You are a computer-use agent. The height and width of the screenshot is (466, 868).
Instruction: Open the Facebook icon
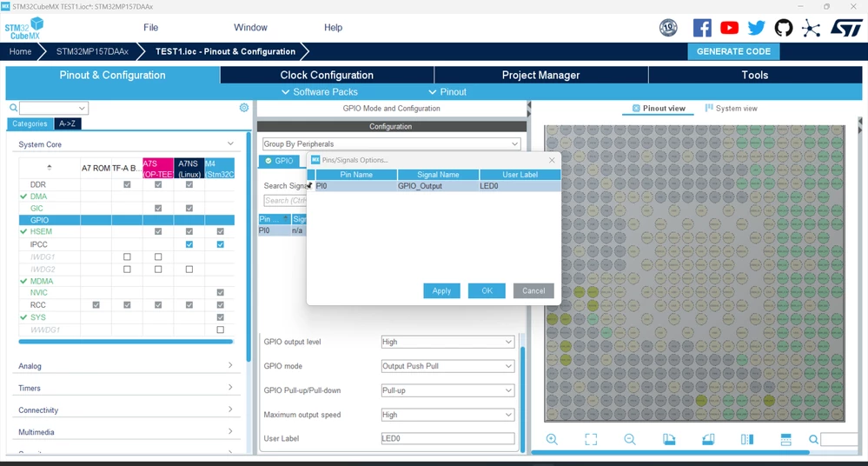pos(702,28)
